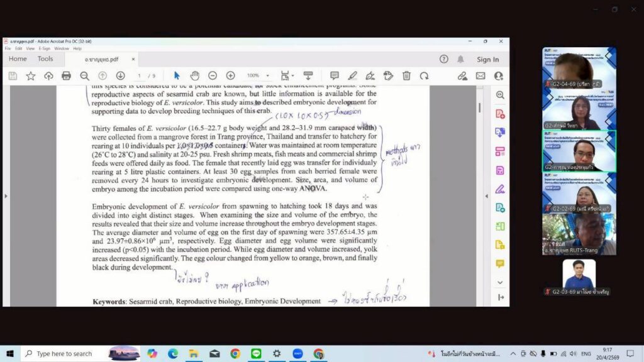Screen dimensions: 644x362
Task: Open the page fit options dropdown
Action: (x=286, y=75)
